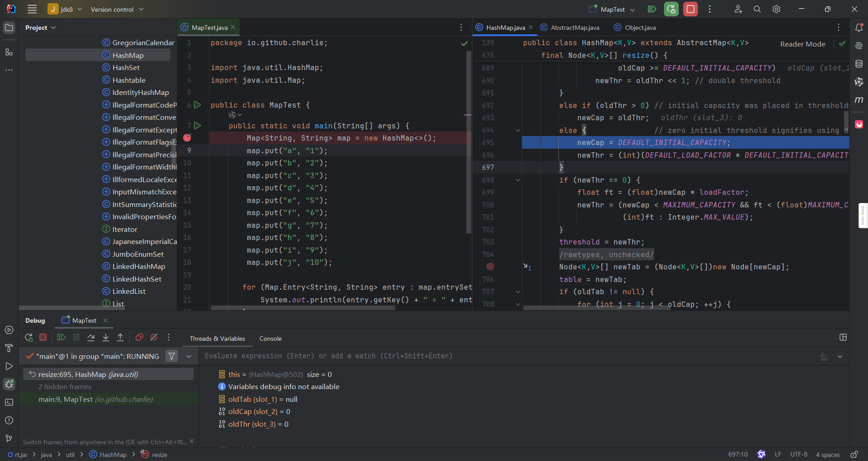Expand evaluate expression field chevron
Viewport: 868px width, 461px height.
[840, 357]
